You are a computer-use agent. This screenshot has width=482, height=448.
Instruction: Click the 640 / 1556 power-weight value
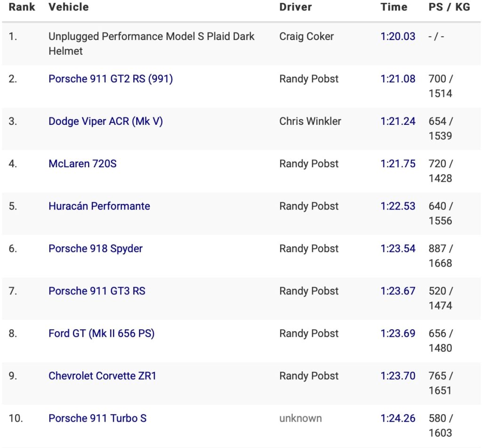[x=441, y=213]
